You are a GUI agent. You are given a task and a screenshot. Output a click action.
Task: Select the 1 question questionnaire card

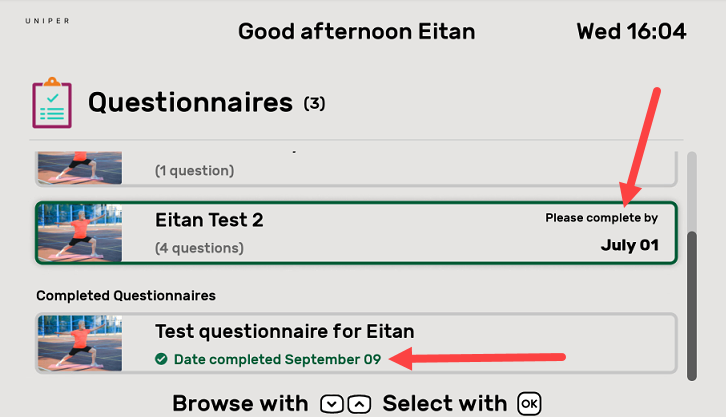pos(355,168)
